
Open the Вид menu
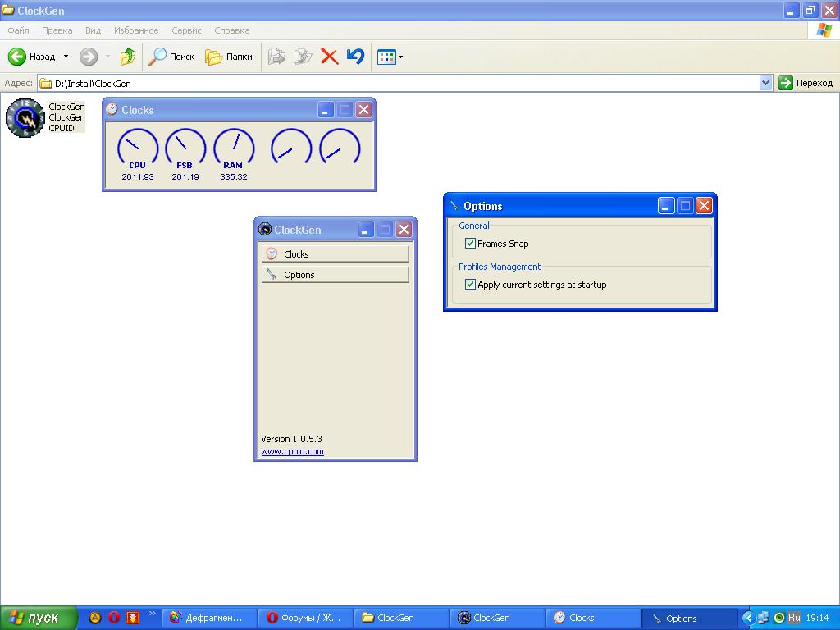[x=94, y=30]
